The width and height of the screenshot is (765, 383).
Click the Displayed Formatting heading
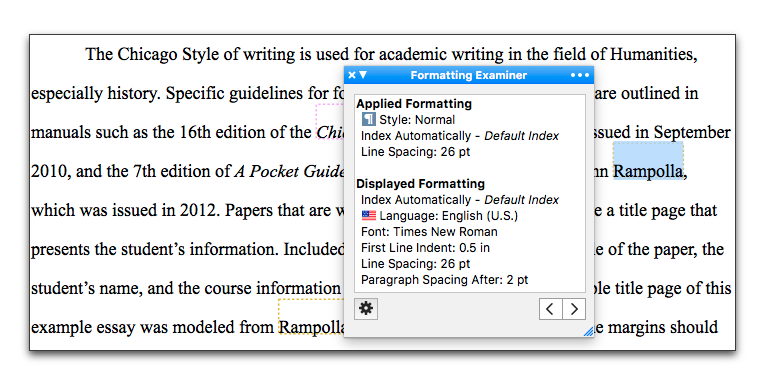point(421,184)
